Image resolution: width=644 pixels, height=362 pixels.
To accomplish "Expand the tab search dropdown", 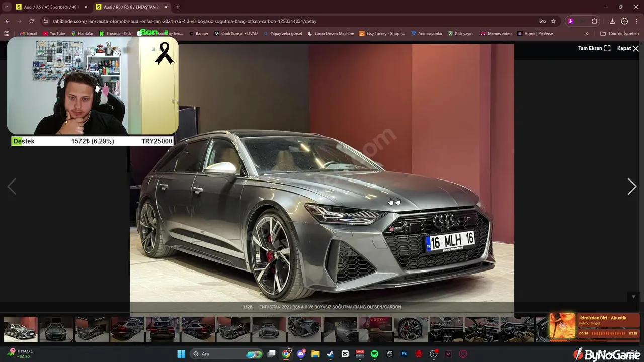I will [x=7, y=7].
